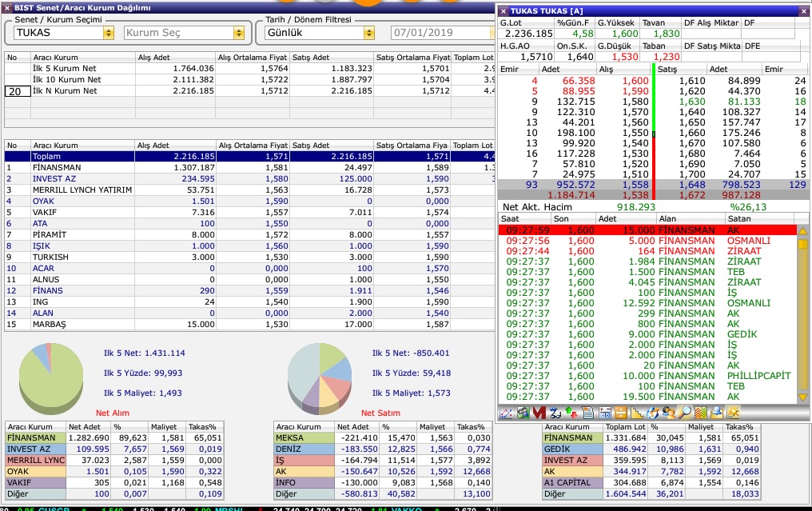Click the MEKSA row in net sellers table
This screenshot has height=511, width=812.
383,438
